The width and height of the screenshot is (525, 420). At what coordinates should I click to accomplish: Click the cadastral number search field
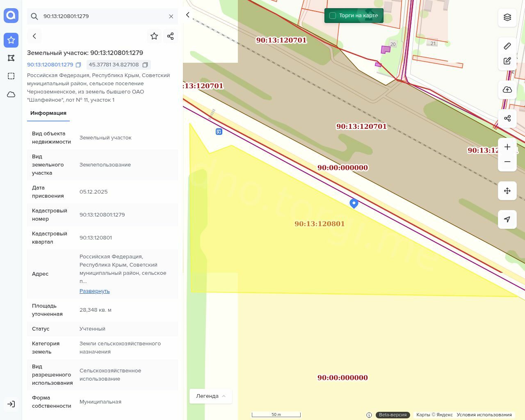tap(103, 16)
